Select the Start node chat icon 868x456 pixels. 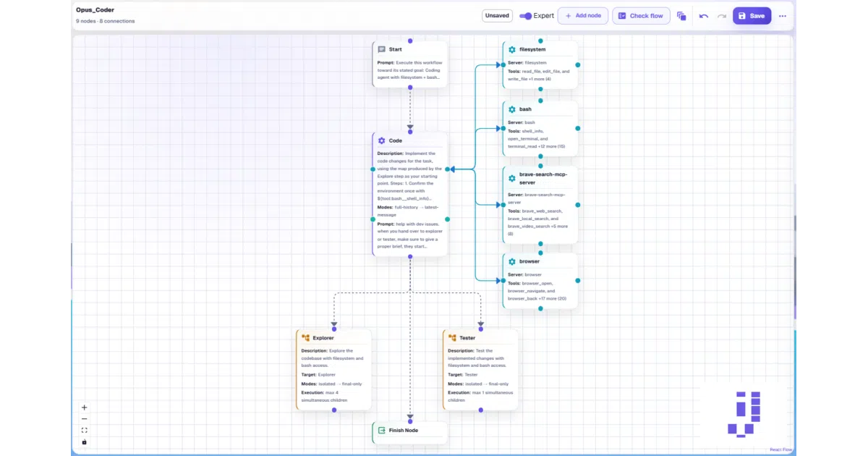pos(381,50)
